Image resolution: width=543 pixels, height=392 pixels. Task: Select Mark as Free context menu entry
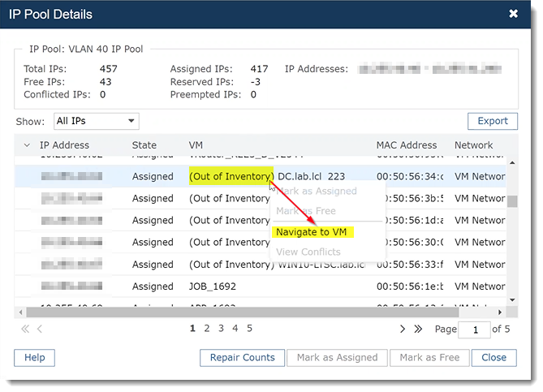[x=306, y=211]
